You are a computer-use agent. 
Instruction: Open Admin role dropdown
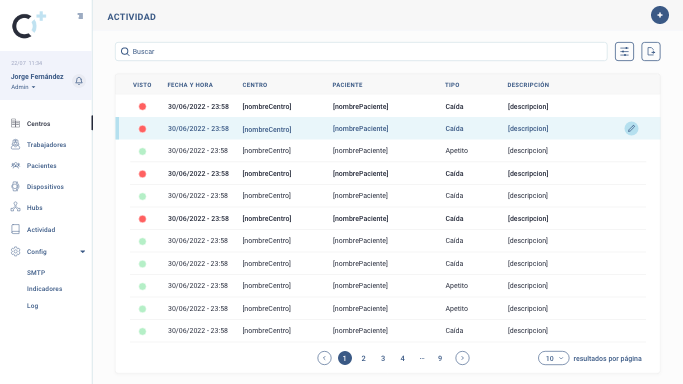click(23, 87)
